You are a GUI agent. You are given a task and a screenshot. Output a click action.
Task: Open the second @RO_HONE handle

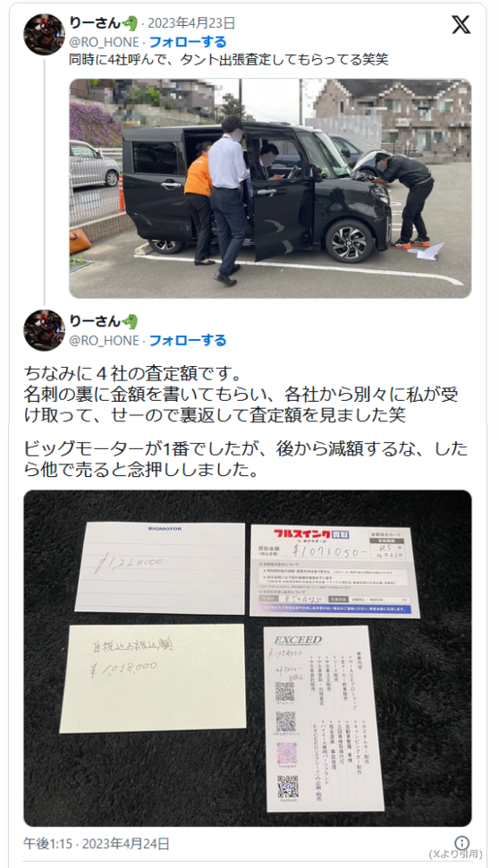click(105, 340)
